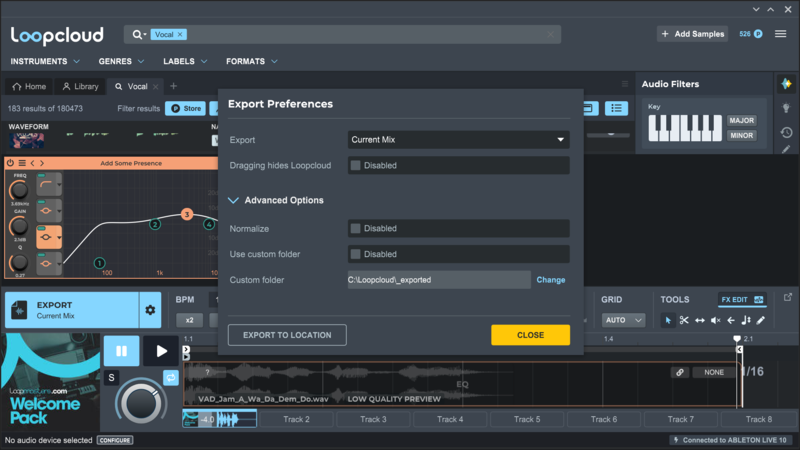800x450 pixels.
Task: Open the hamburger main menu
Action: coord(780,34)
